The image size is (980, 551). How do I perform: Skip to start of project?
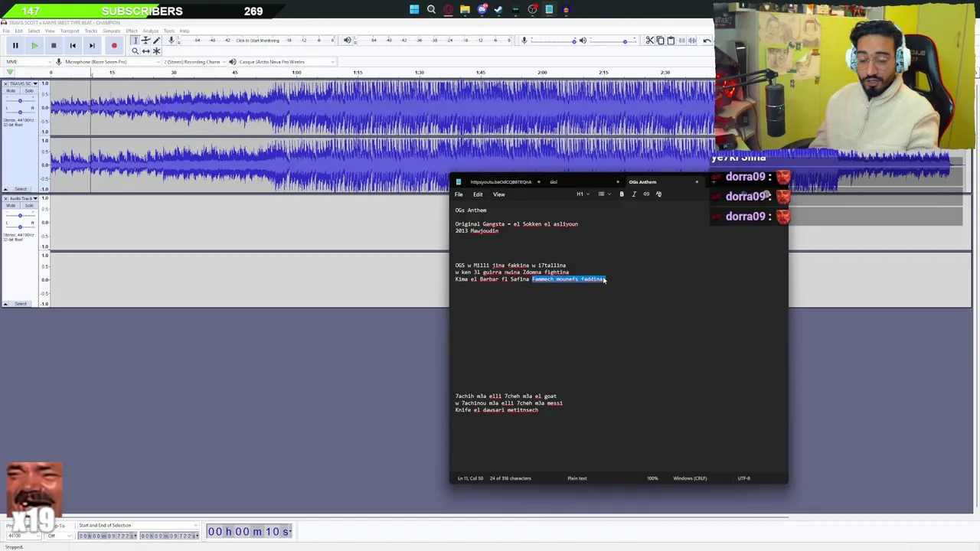click(73, 46)
